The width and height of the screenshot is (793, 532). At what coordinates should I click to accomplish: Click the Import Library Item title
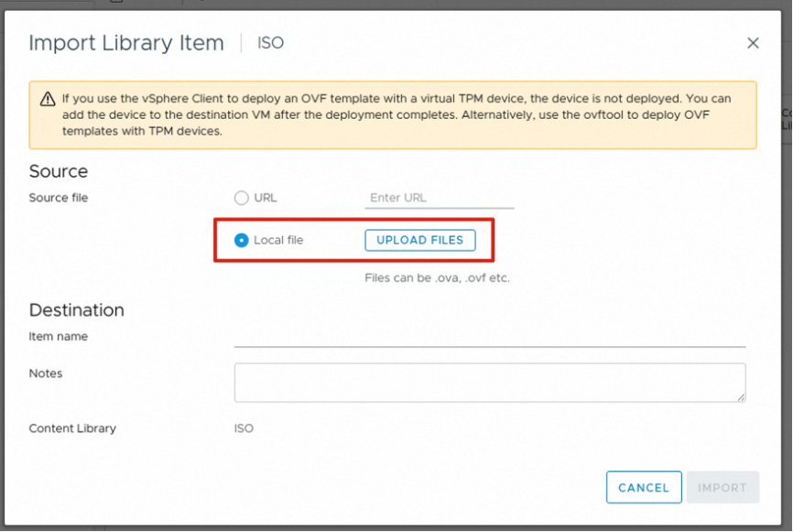pos(126,43)
